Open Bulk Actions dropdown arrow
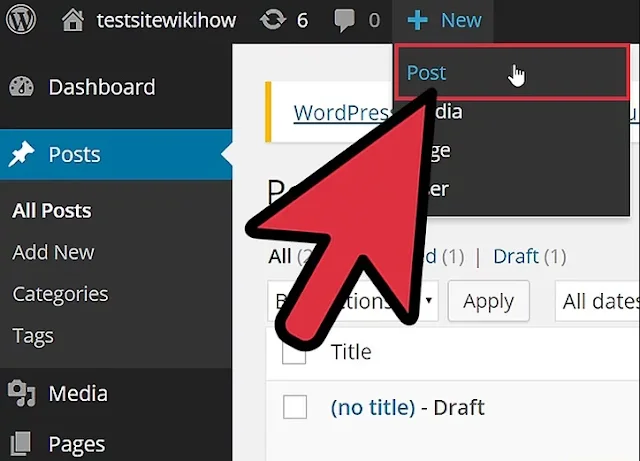 429,301
